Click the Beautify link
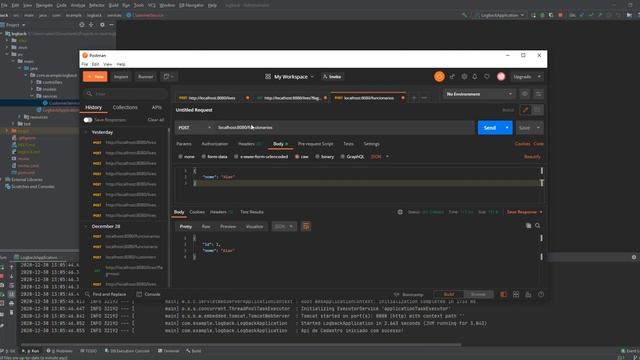 click(532, 157)
